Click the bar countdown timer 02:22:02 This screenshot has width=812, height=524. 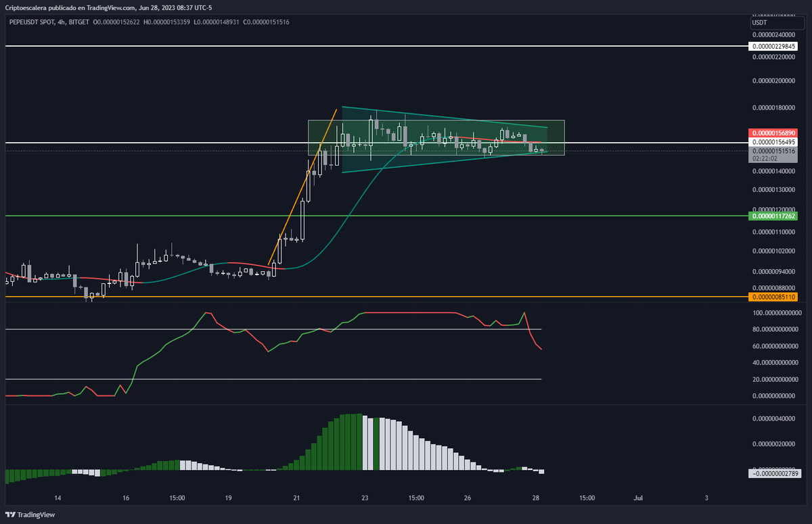pos(765,159)
